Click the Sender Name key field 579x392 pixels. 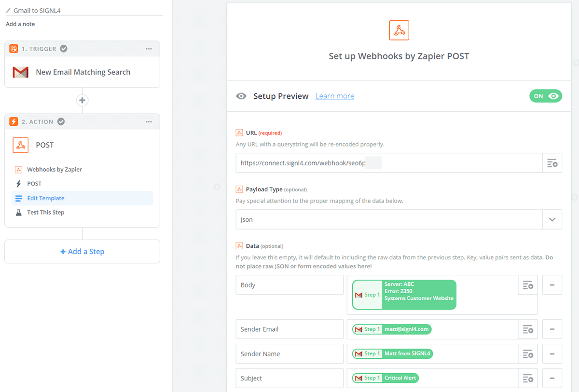point(289,354)
